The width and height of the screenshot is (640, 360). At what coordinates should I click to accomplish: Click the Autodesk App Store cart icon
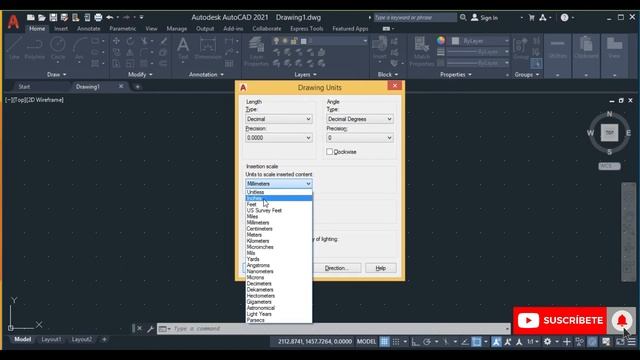[x=531, y=18]
